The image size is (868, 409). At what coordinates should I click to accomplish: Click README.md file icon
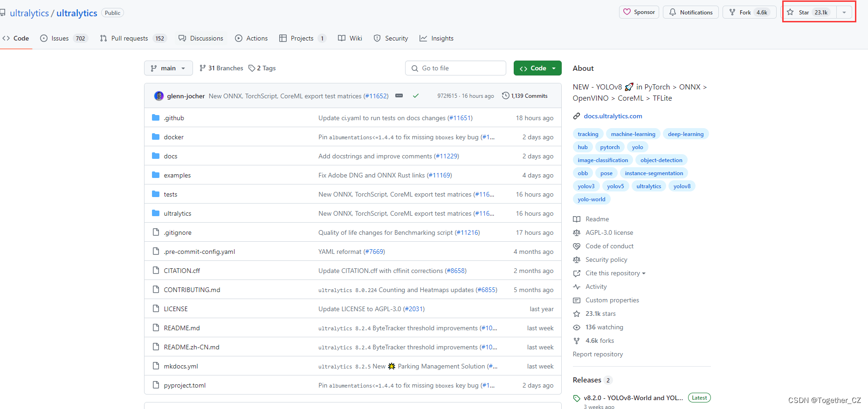(156, 328)
